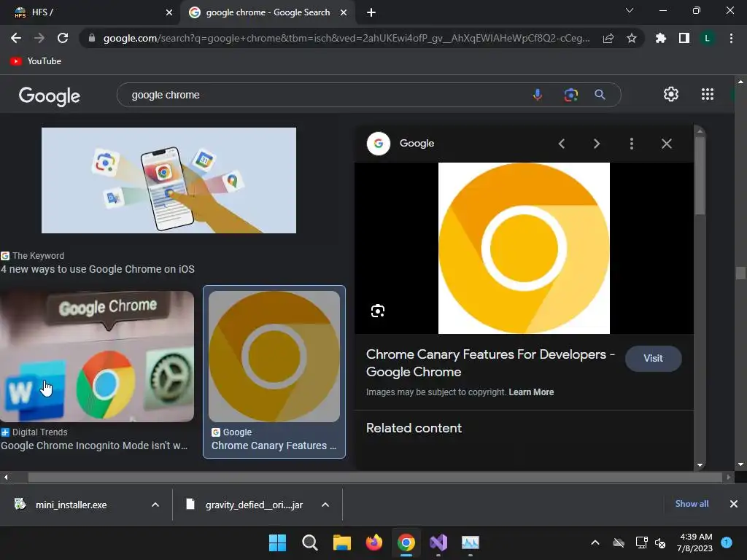Image resolution: width=747 pixels, height=560 pixels.
Task: Close the Google Search tab
Action: pyautogui.click(x=344, y=12)
